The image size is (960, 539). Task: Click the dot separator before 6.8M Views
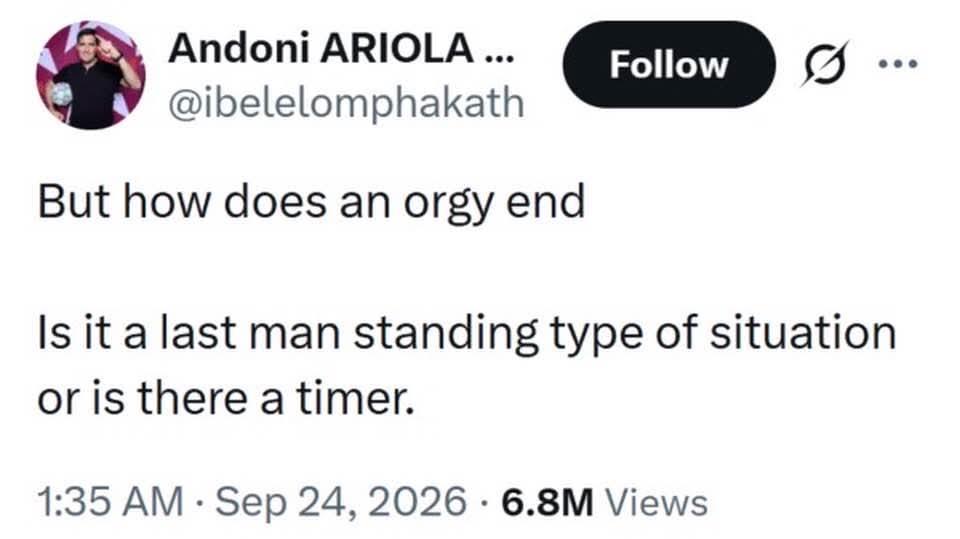coord(484,503)
